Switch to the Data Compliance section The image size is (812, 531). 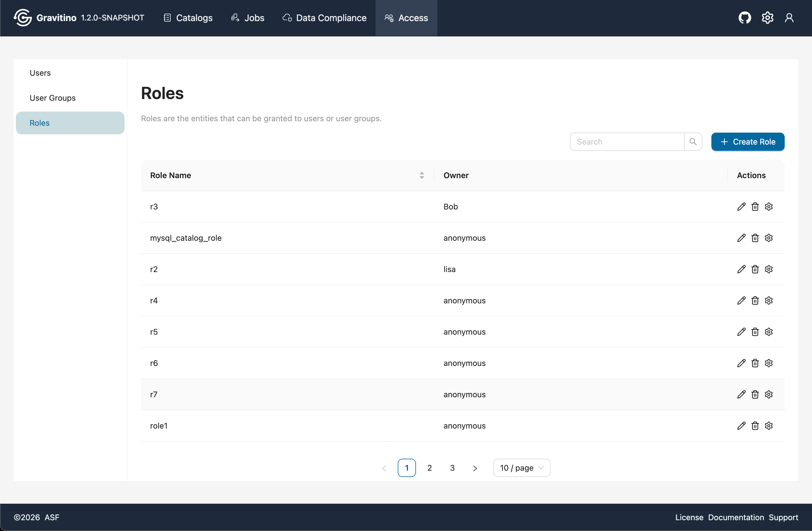(324, 18)
